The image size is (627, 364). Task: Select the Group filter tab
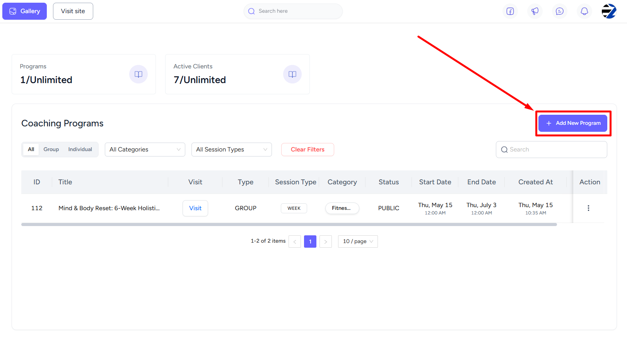[x=51, y=150]
